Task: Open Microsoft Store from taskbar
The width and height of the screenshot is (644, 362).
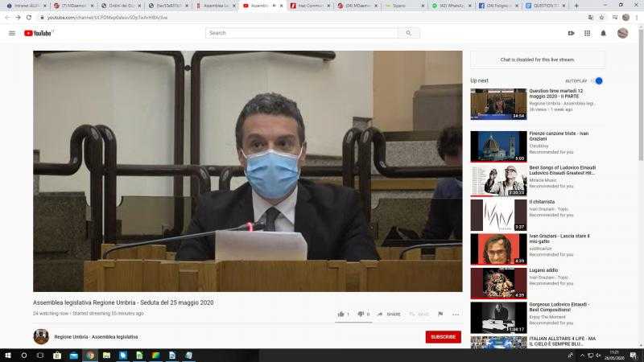Action: (x=57, y=356)
